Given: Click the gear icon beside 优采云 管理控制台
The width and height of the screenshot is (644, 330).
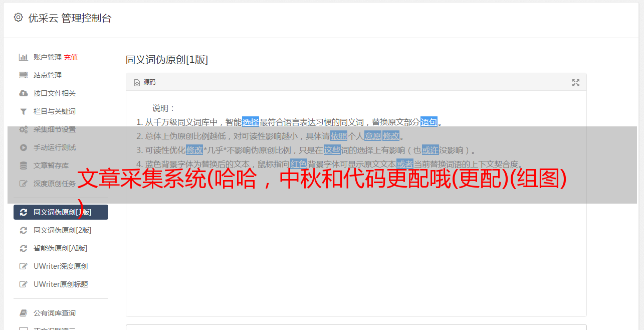Looking at the screenshot, I should pyautogui.click(x=19, y=18).
